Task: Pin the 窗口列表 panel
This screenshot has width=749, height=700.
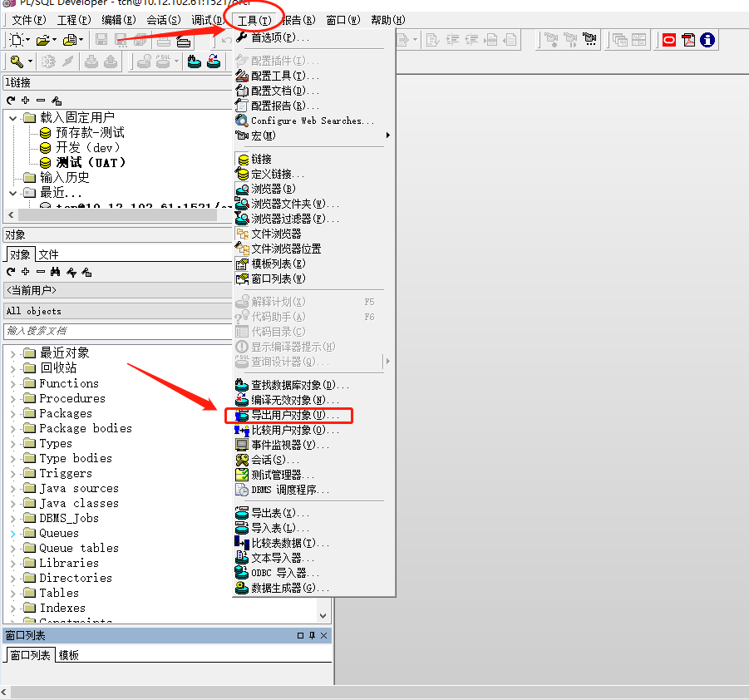Action: (311, 634)
